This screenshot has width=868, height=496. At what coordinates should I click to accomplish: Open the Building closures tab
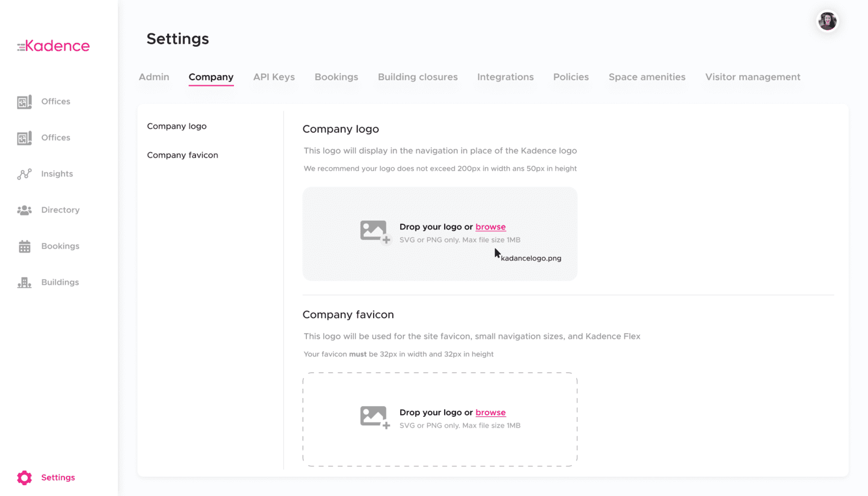coord(418,77)
